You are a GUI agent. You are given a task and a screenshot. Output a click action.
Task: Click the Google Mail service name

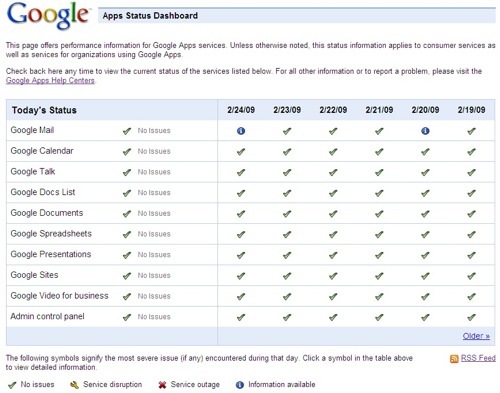point(32,130)
